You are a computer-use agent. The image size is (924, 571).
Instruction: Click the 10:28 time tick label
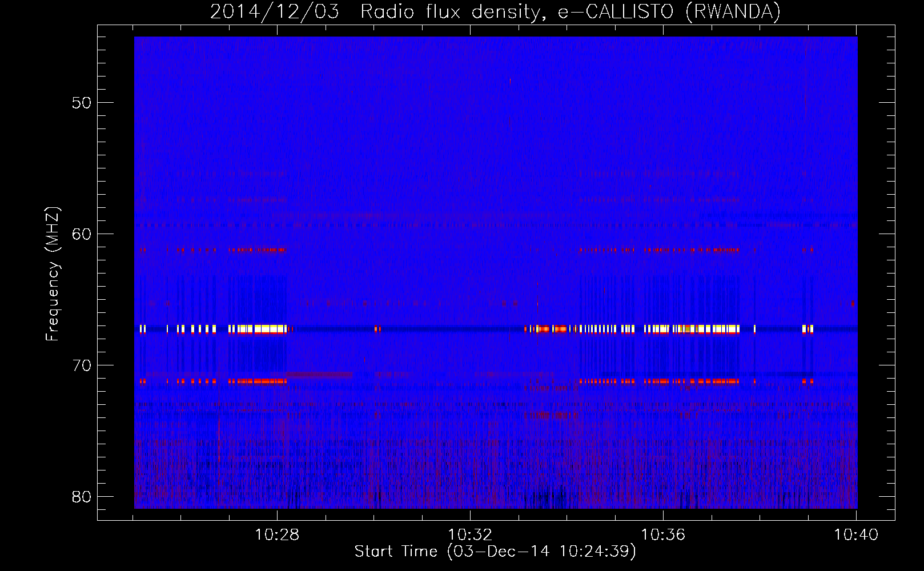coord(277,535)
